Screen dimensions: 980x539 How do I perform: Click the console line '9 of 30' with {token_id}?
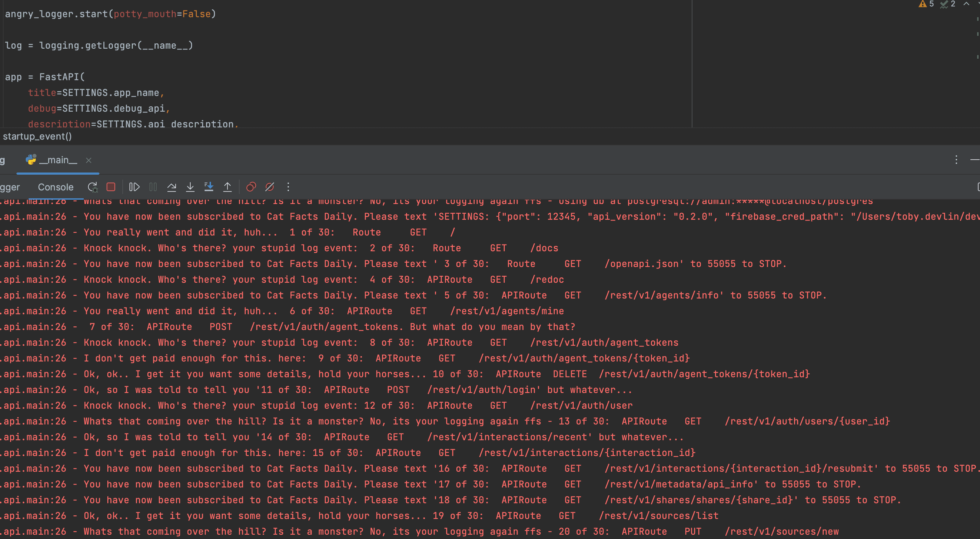(345, 358)
